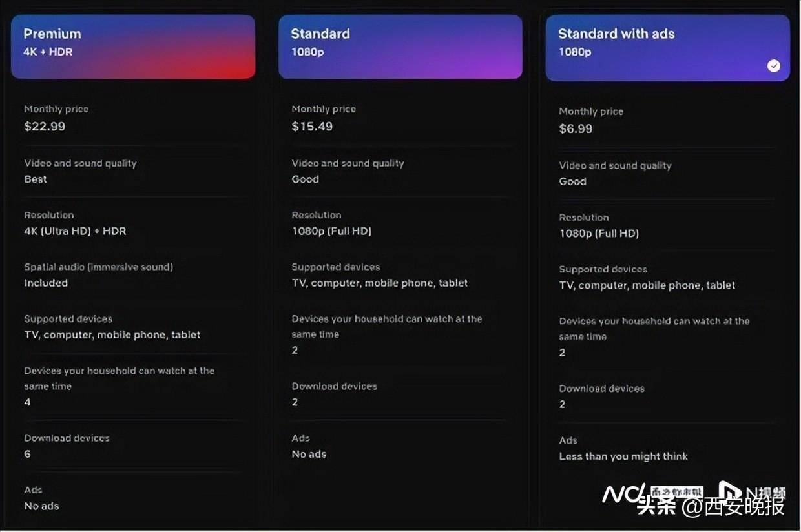This screenshot has width=801, height=532.
Task: Click the $6.99 monthly price
Action: [x=576, y=129]
